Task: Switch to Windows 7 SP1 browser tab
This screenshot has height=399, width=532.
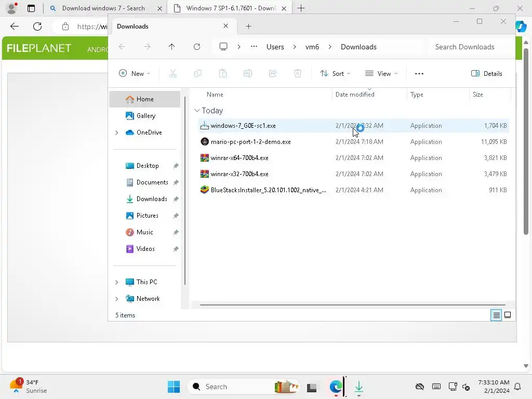Action: coord(231,8)
